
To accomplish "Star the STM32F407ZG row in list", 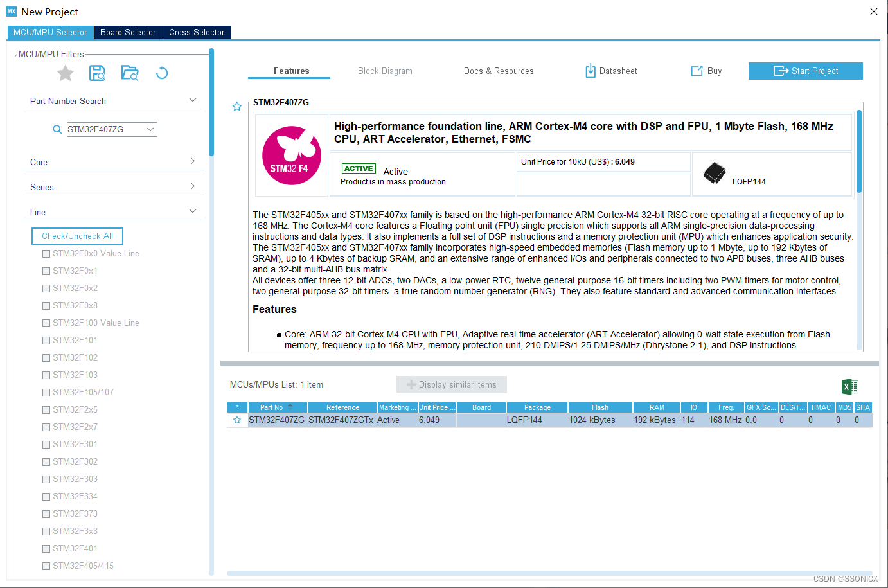I will [x=237, y=420].
